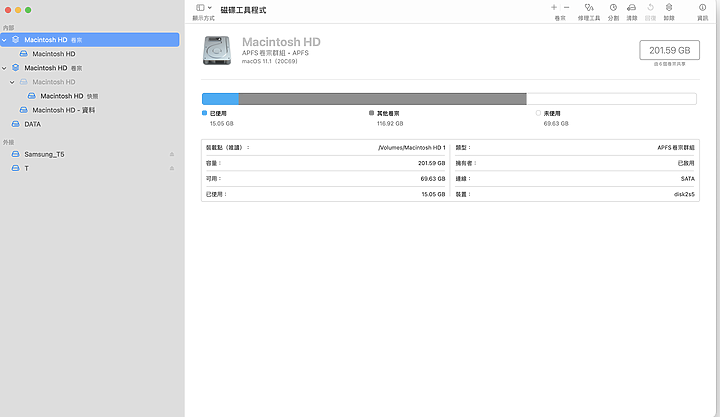Viewport: 720px width, 417px height.
Task: Click the 已使用 blue legend marker
Action: click(204, 113)
